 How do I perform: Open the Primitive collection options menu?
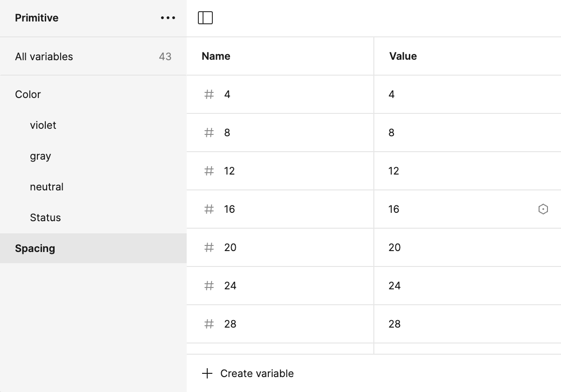[x=168, y=18]
